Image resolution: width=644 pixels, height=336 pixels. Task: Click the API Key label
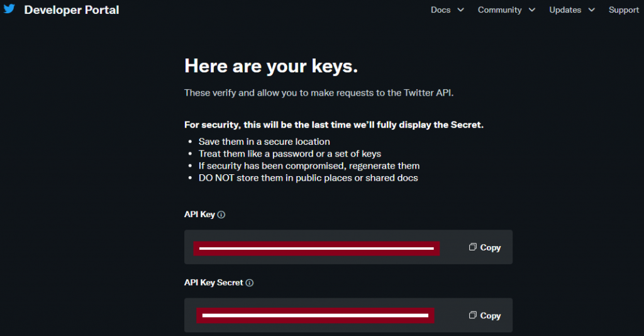click(x=199, y=215)
